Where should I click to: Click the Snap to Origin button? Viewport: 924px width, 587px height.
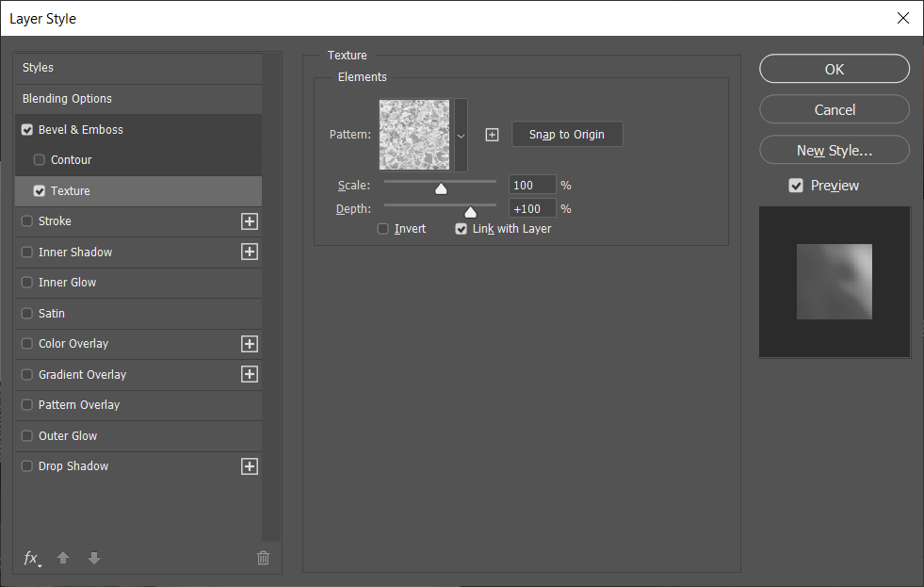tap(567, 135)
